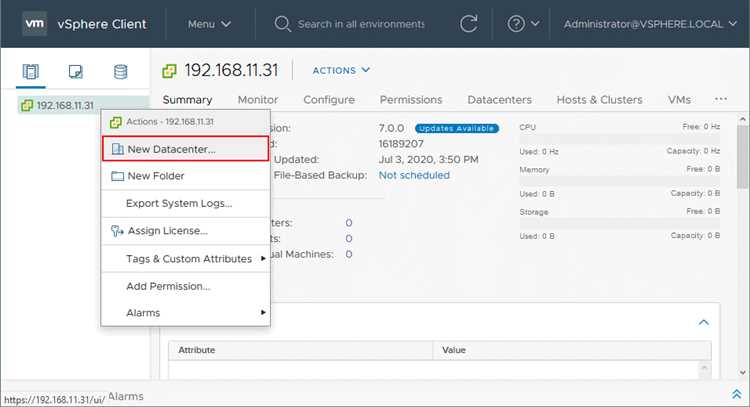Click the main scrollbar down arrow
Image resolution: width=750 pixels, height=407 pixels.
742,373
